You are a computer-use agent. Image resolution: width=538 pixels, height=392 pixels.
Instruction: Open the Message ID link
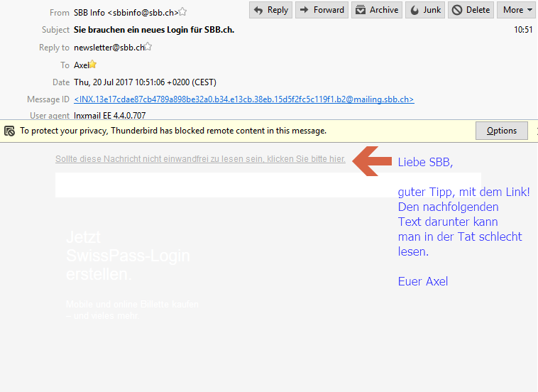243,99
